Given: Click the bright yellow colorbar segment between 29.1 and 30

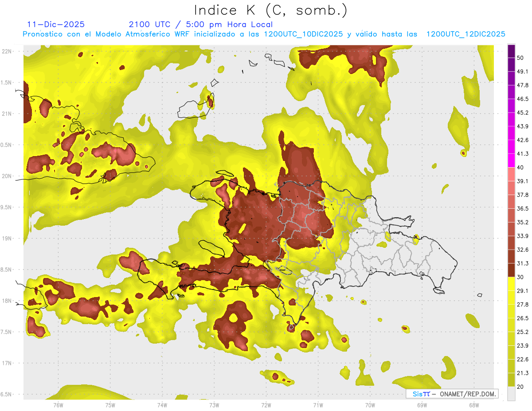Looking at the screenshot, I should 511,284.
